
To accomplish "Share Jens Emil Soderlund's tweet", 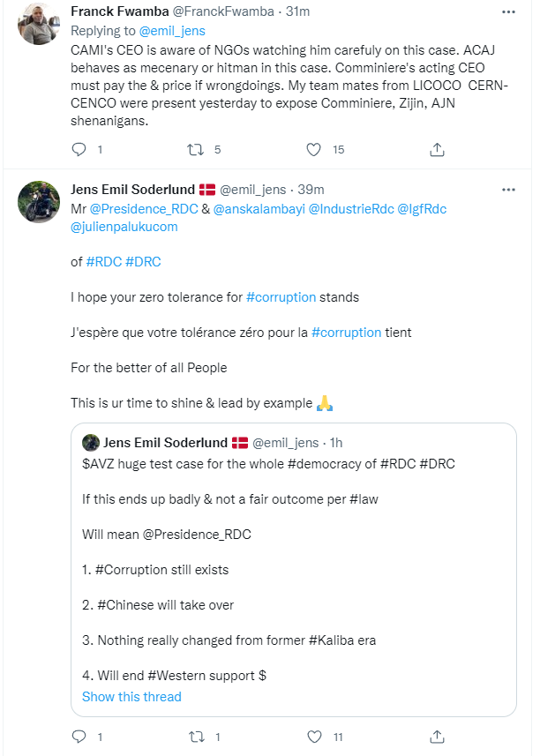I will click(436, 737).
